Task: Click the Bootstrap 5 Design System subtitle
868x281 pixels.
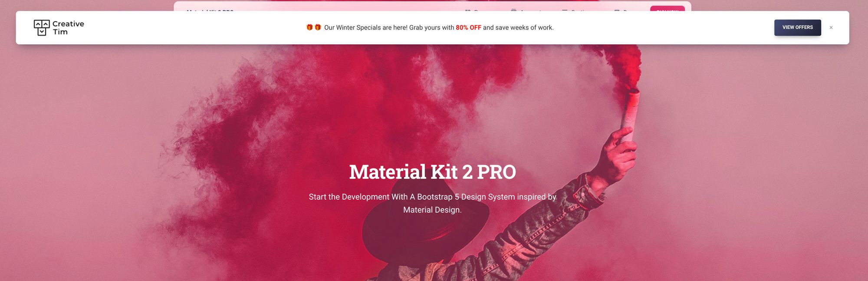Action: [432, 203]
